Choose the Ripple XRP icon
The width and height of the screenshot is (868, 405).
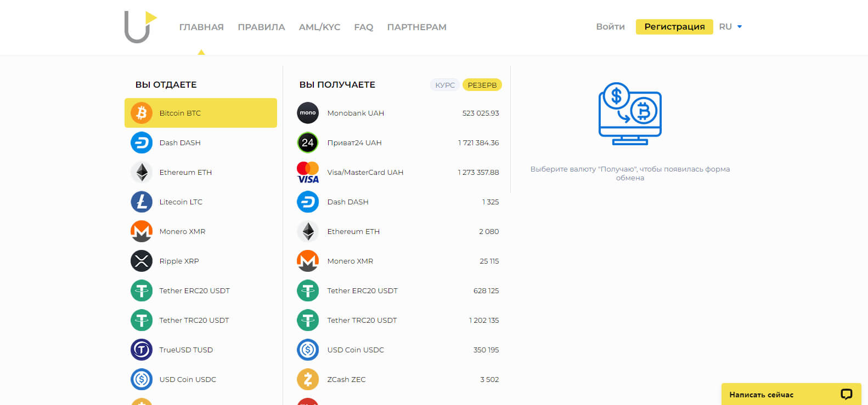pyautogui.click(x=142, y=261)
